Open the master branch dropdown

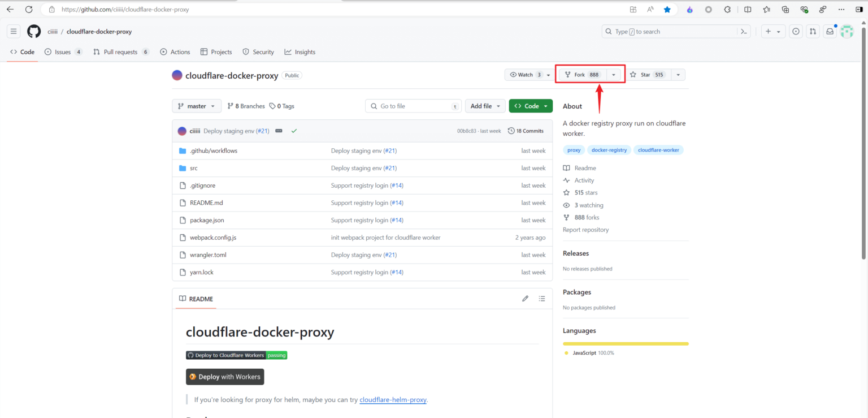pyautogui.click(x=196, y=106)
